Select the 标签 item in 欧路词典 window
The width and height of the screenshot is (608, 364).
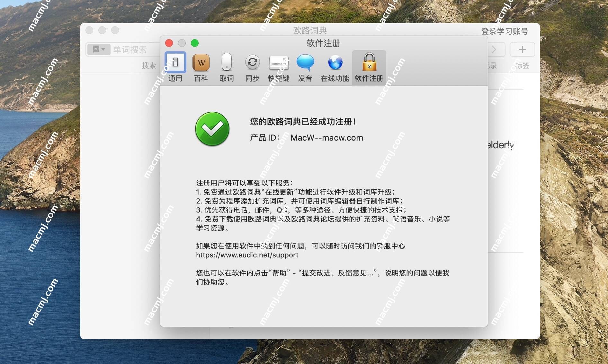522,65
